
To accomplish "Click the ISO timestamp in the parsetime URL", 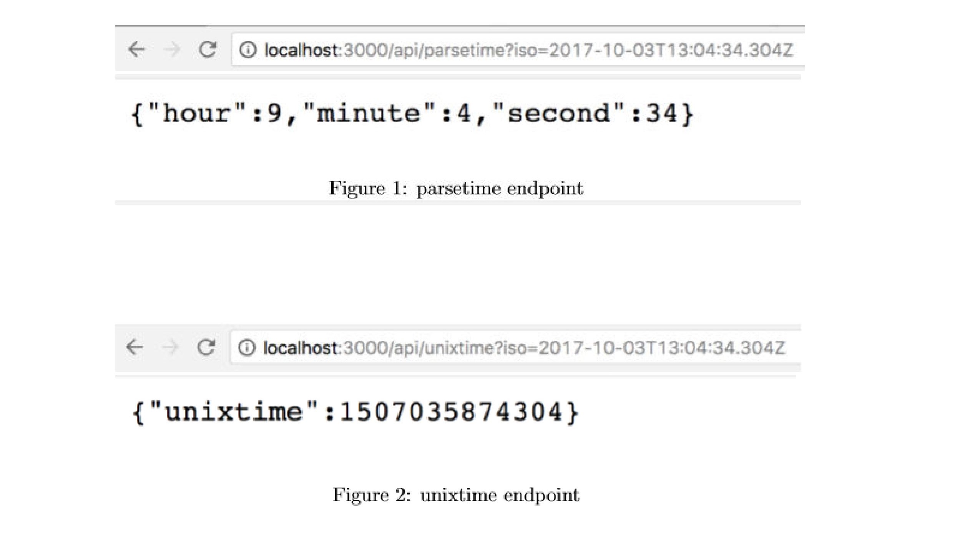I will coord(671,50).
